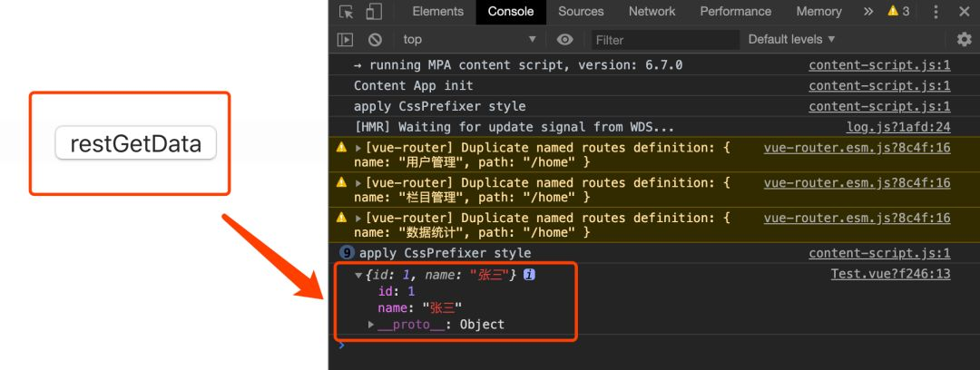Show the console sidebar icon

345,39
